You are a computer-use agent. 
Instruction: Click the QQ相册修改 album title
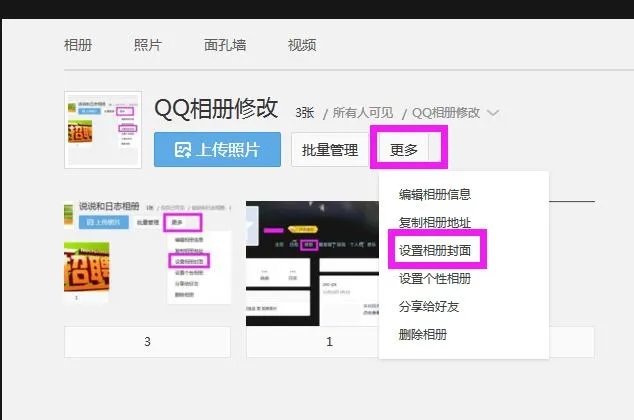pyautogui.click(x=216, y=109)
